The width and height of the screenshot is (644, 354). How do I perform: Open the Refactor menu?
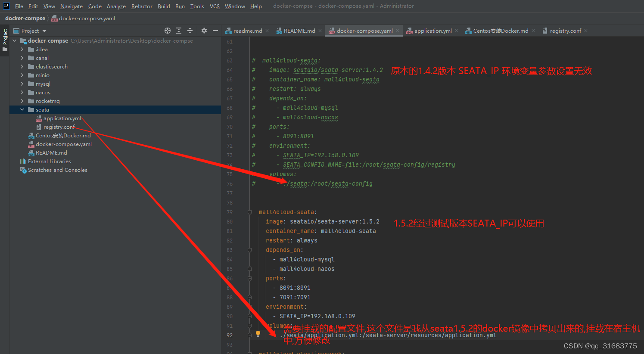coord(142,6)
